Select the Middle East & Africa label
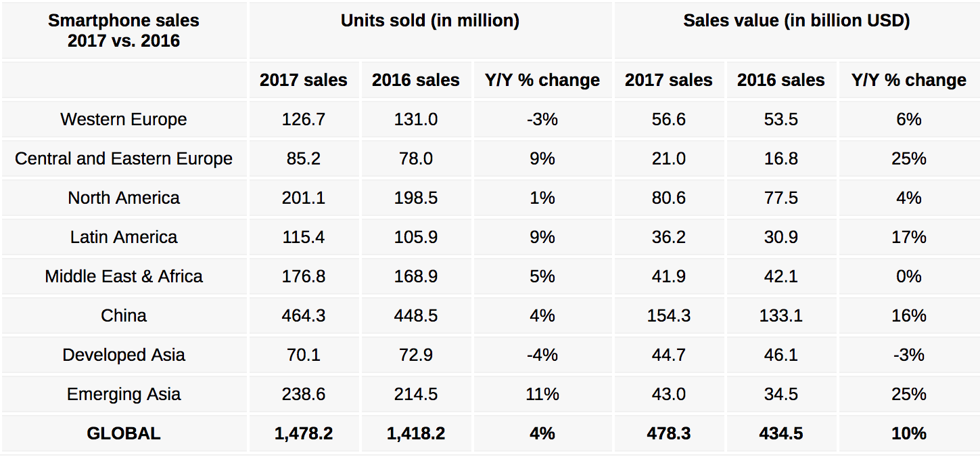Image resolution: width=980 pixels, height=459 pixels. tap(124, 277)
